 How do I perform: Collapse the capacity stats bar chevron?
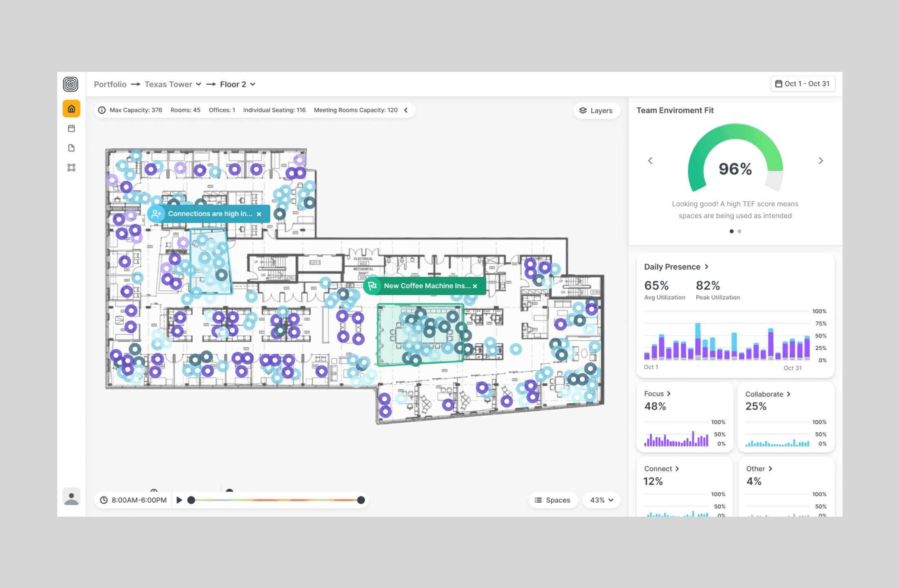pyautogui.click(x=406, y=110)
